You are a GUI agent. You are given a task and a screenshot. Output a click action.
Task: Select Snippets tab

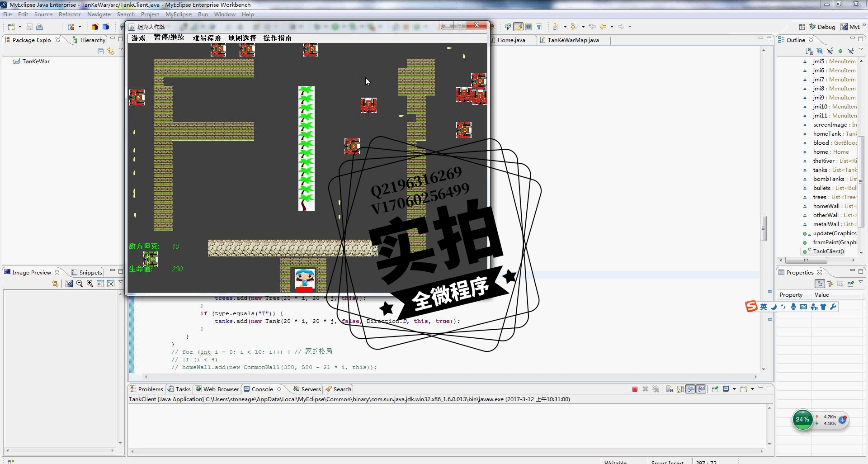coord(87,273)
